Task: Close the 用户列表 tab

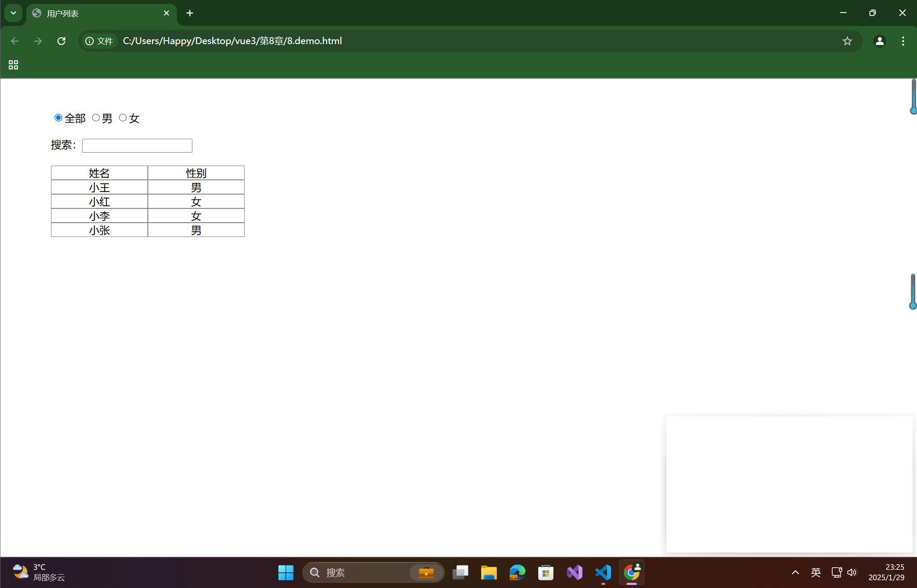Action: click(x=166, y=13)
